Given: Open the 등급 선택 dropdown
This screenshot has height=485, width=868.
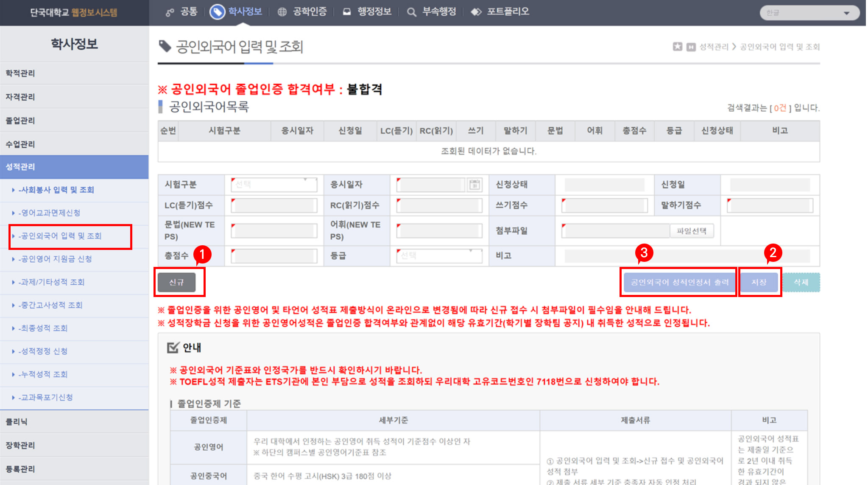Looking at the screenshot, I should pos(439,256).
